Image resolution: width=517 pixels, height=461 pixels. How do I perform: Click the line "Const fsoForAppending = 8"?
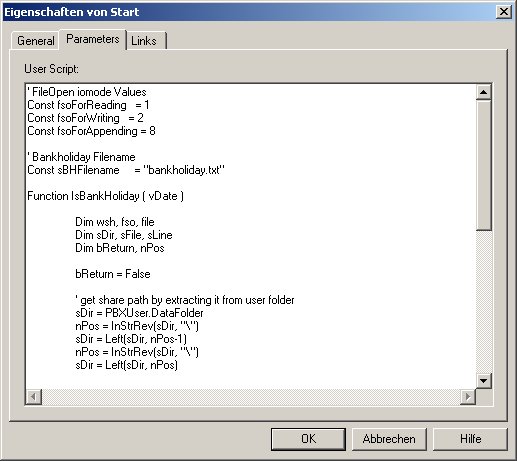[91, 131]
